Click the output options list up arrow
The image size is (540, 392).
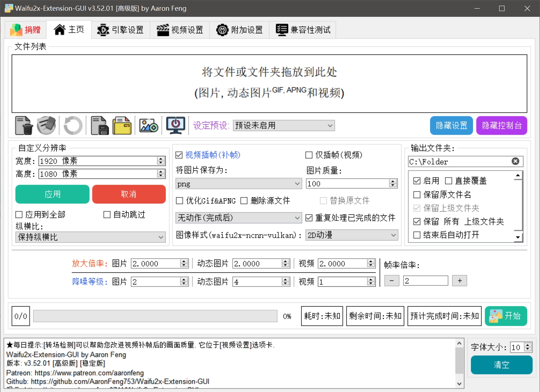[518, 175]
